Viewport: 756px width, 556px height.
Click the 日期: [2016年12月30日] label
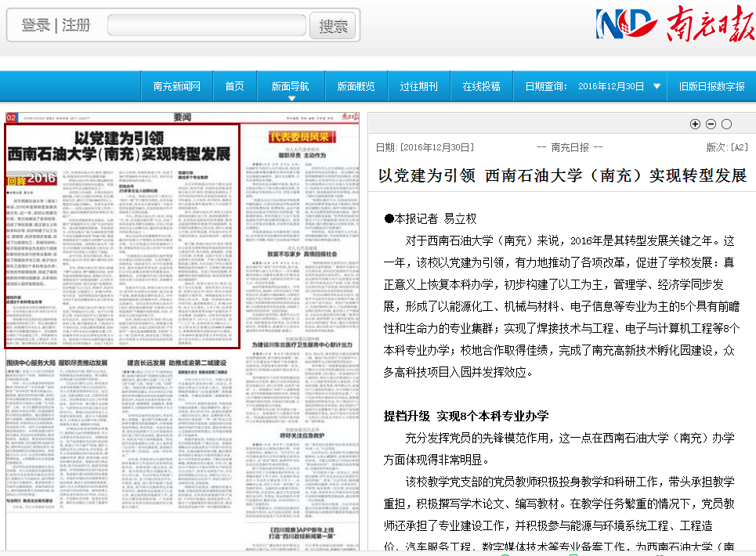[425, 147]
